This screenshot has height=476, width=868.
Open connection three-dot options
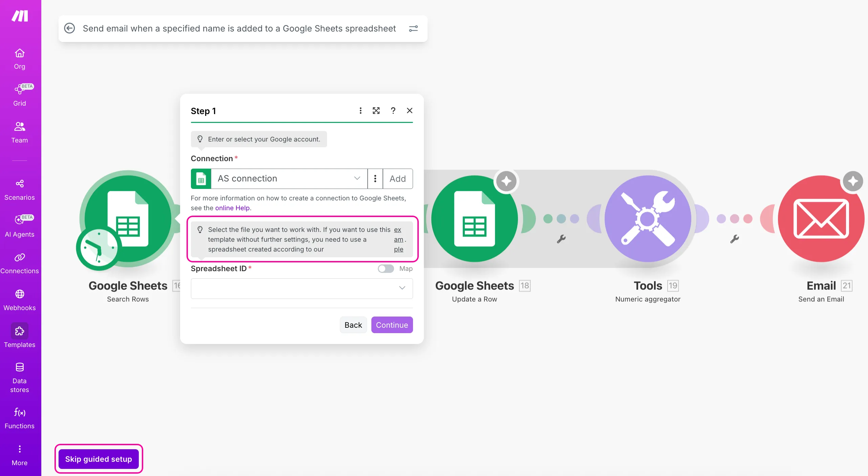click(375, 179)
